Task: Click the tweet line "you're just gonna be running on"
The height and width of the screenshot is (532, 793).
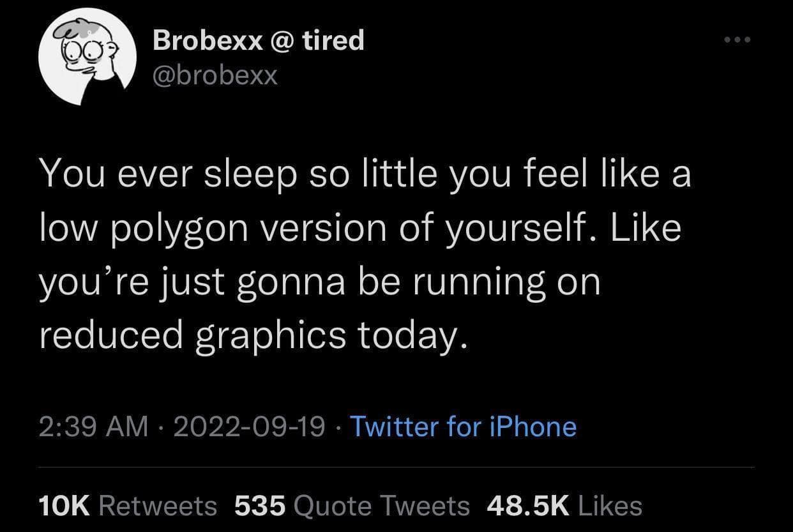Action: (x=319, y=282)
